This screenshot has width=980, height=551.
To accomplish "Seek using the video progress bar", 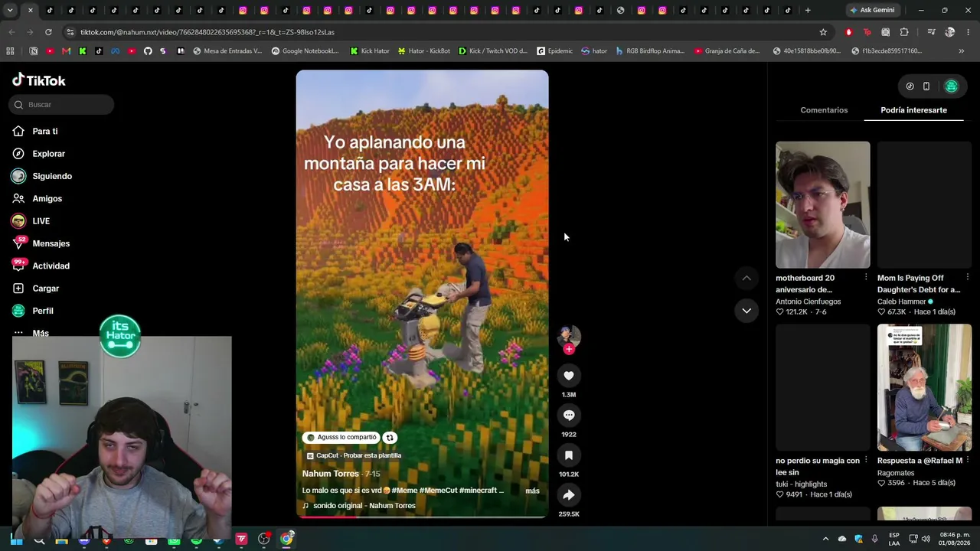I will tap(422, 517).
